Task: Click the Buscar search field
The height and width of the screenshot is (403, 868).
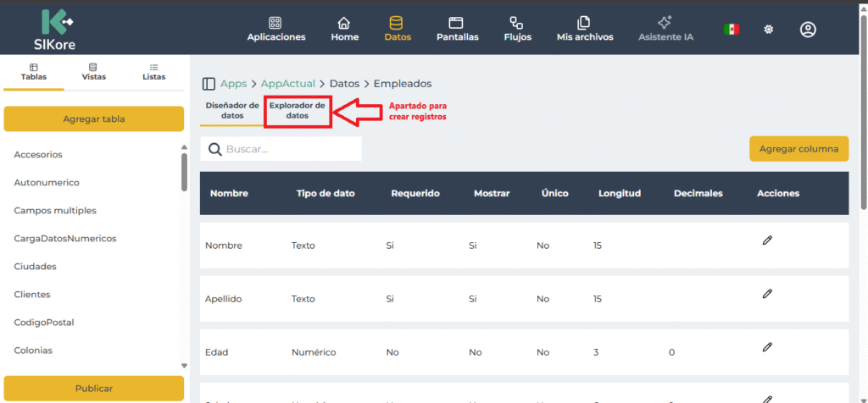Action: (288, 149)
